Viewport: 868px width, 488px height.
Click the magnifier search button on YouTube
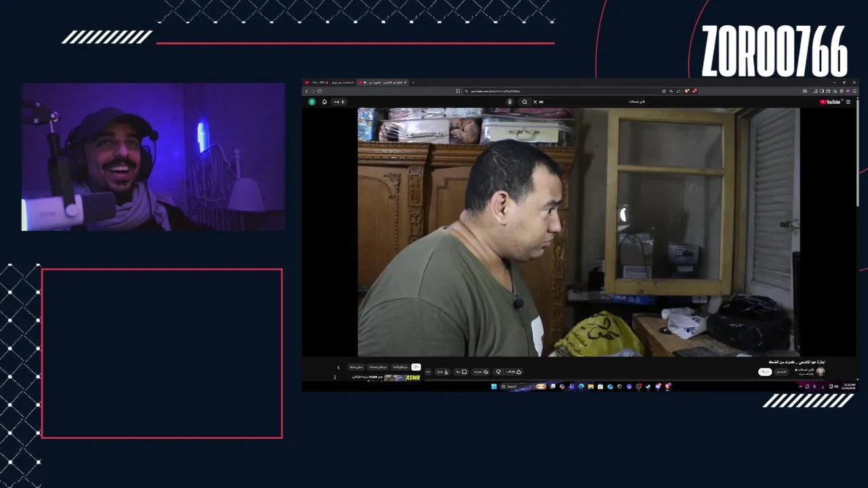(524, 102)
